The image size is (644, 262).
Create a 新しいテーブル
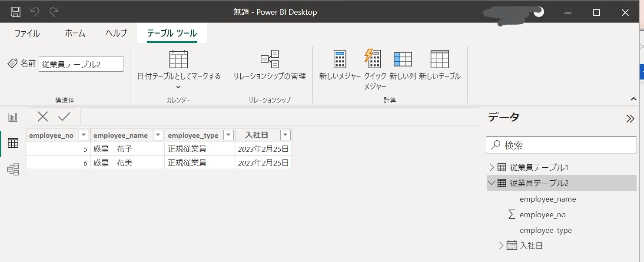tap(440, 65)
